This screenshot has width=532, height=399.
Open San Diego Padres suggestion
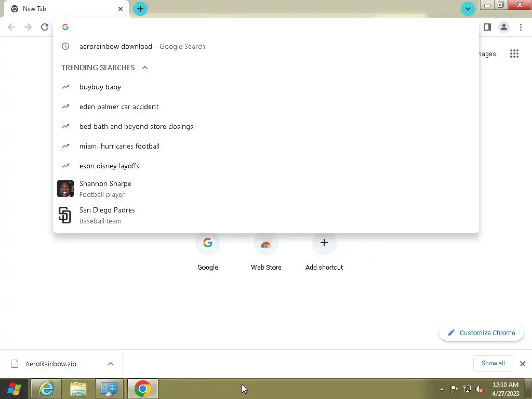pyautogui.click(x=266, y=216)
